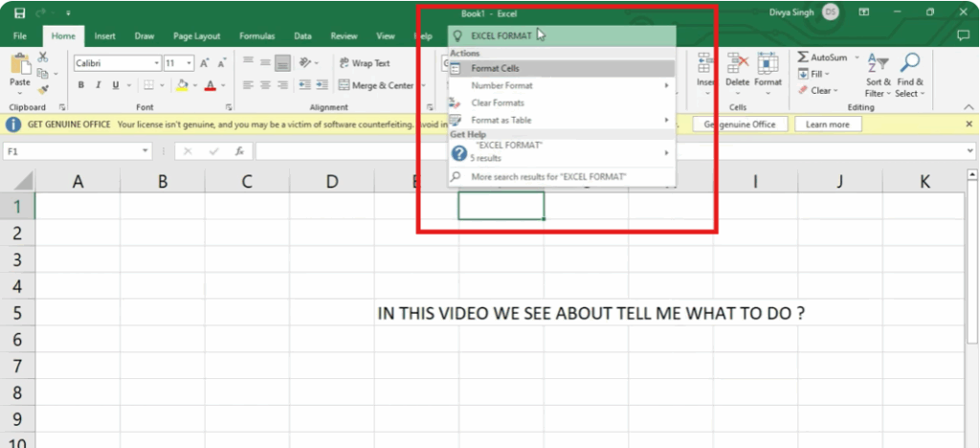Open the "EXCEL FORMAT" 5 results help entry

[x=562, y=152]
